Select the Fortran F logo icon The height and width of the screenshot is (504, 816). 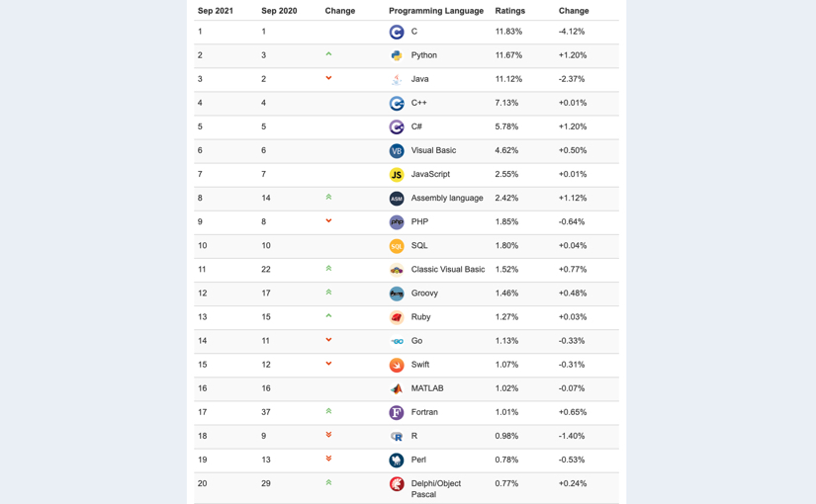397,413
